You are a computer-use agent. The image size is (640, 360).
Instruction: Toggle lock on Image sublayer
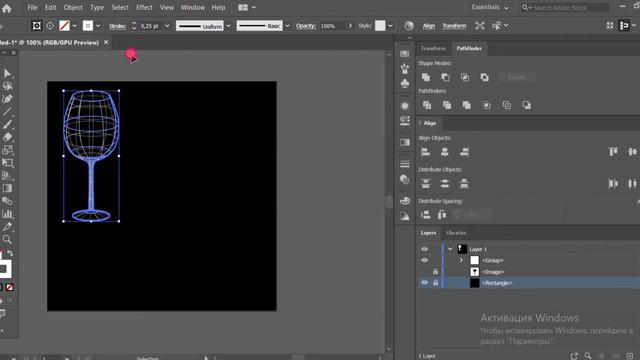[436, 271]
